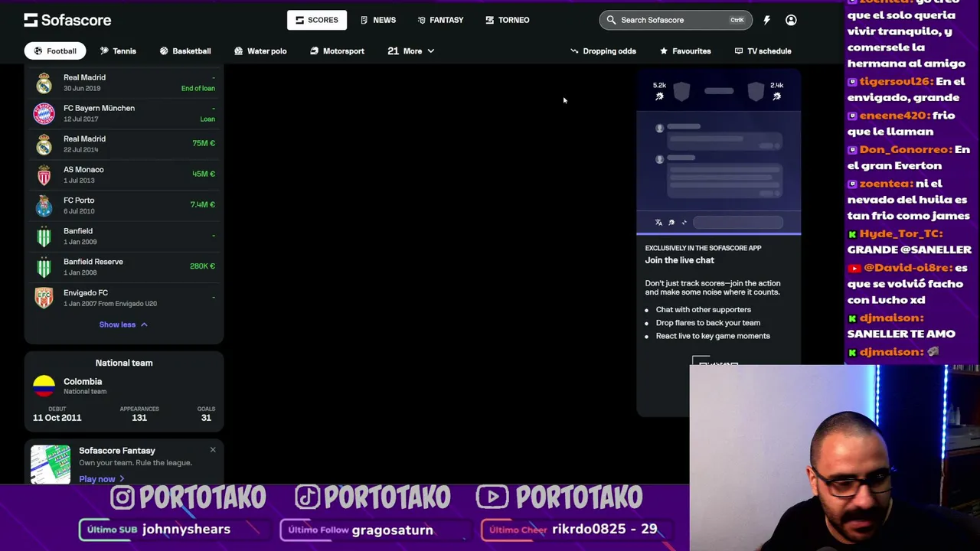Click the National team heading
This screenshot has height=551, width=980.
(124, 363)
